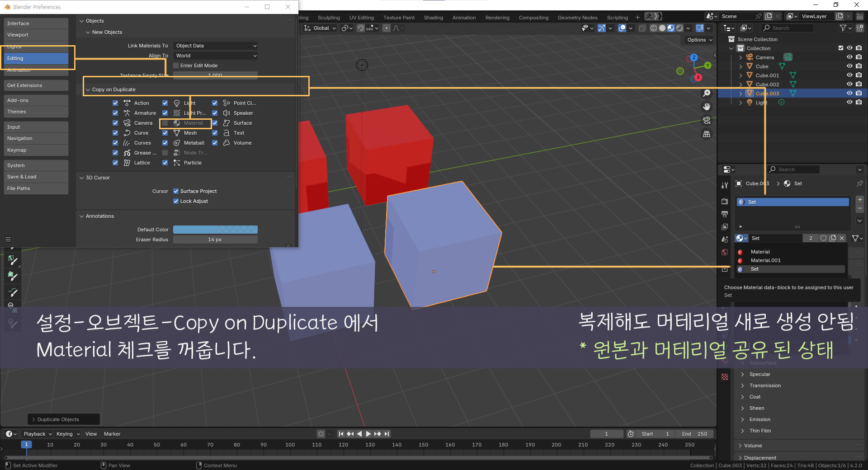The image size is (868, 470).
Task: Switch to the Shading workspace tab
Action: click(x=433, y=18)
